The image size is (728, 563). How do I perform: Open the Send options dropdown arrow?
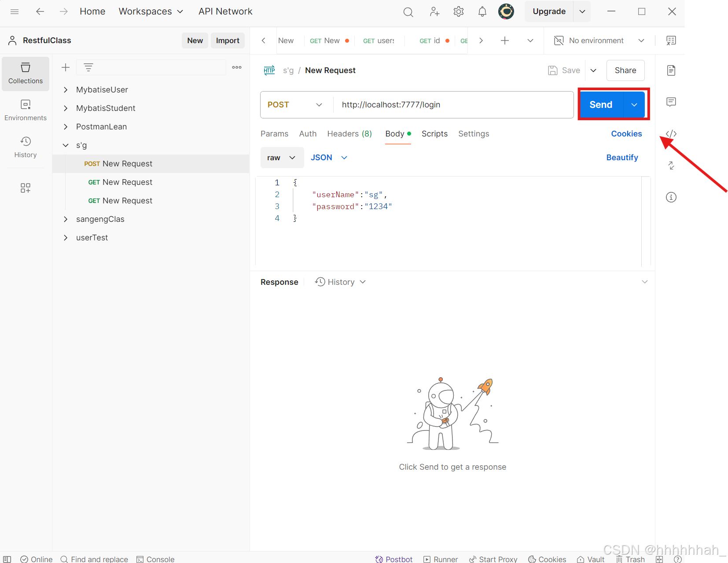(634, 105)
